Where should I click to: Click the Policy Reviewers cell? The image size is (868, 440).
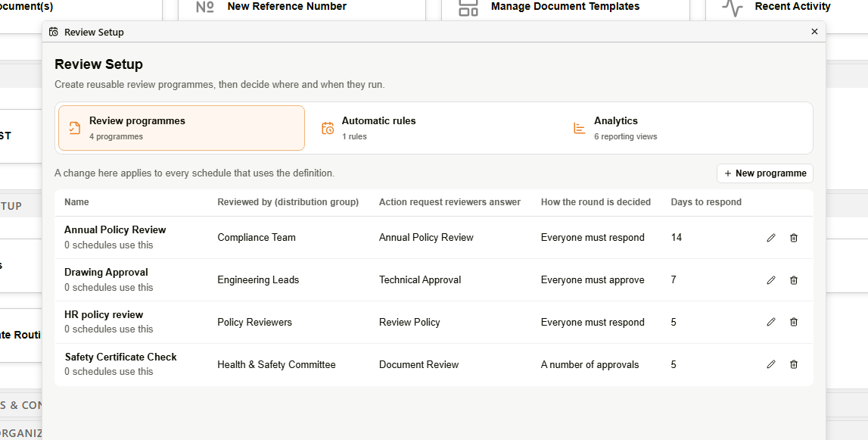click(x=254, y=323)
